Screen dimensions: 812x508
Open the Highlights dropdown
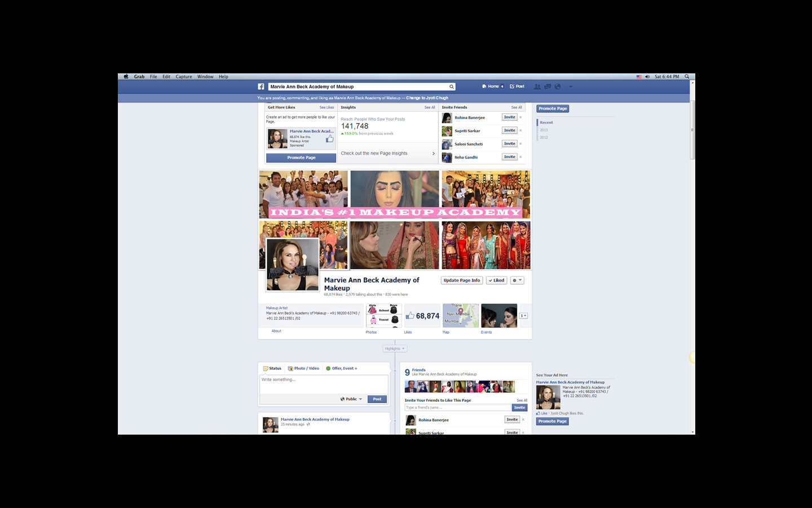click(x=395, y=349)
